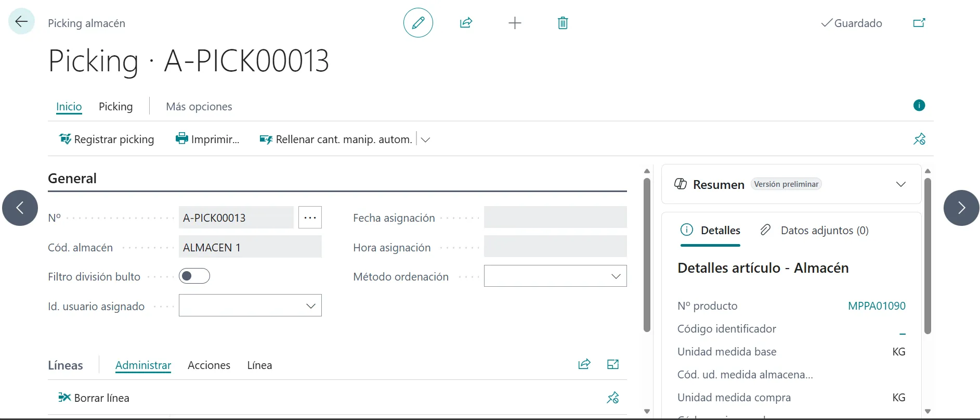Toggle Filtro división bulto switch
This screenshot has width=980, height=420.
click(194, 276)
